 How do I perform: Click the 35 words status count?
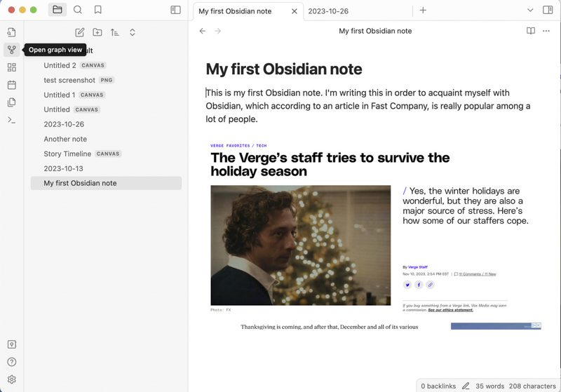click(x=489, y=386)
